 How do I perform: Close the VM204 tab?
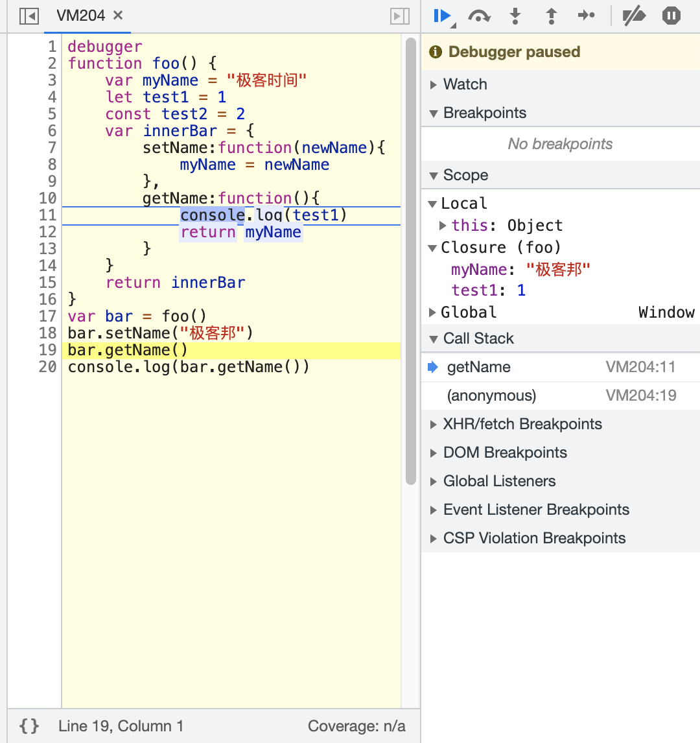tap(118, 16)
